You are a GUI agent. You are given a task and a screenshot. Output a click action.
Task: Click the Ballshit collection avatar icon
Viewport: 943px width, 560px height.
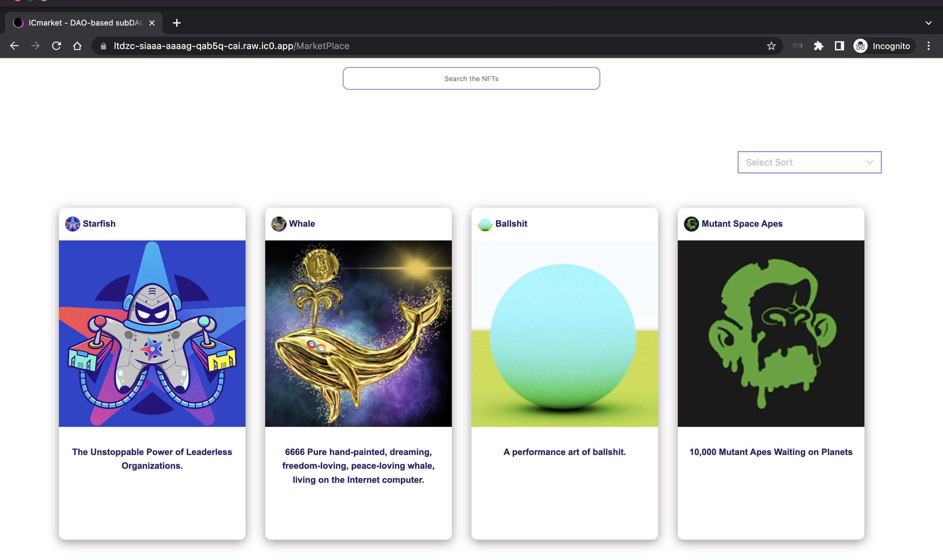tap(485, 224)
